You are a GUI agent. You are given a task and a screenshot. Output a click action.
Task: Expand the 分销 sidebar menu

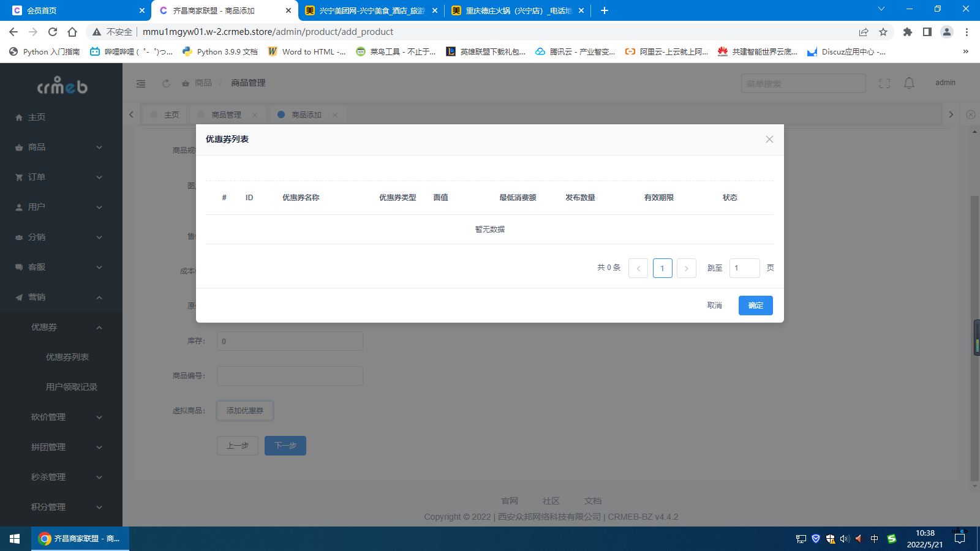click(x=61, y=237)
